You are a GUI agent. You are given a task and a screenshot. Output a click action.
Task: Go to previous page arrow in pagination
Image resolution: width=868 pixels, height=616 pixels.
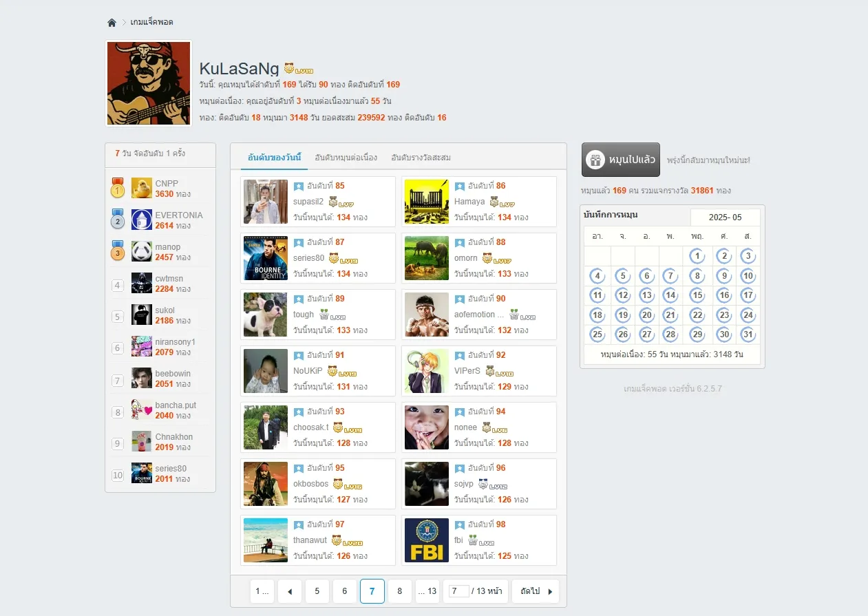point(290,591)
